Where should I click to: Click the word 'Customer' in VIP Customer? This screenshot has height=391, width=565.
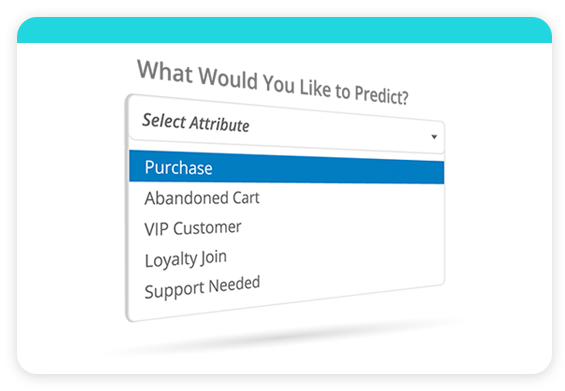207,228
